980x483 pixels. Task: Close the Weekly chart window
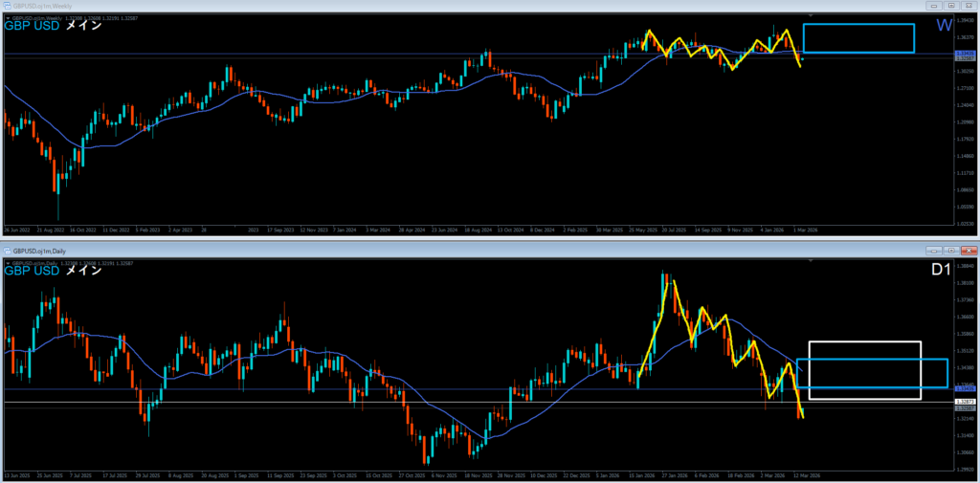coord(967,6)
